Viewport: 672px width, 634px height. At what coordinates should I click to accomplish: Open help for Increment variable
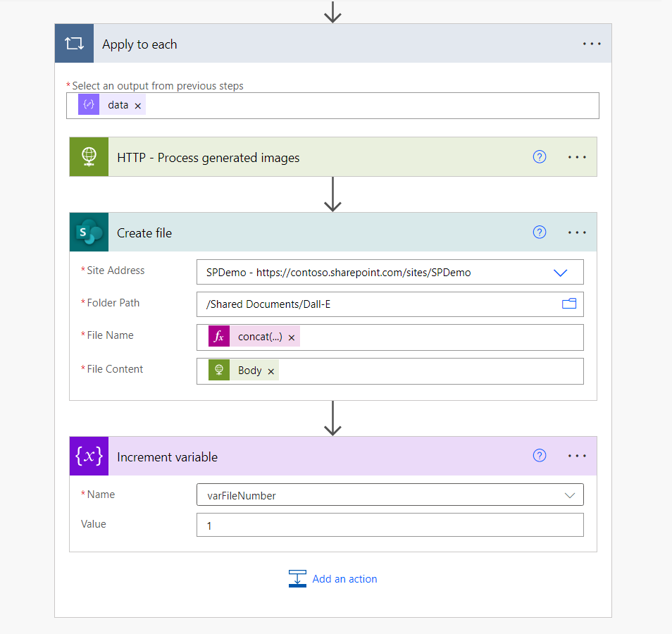coord(540,456)
